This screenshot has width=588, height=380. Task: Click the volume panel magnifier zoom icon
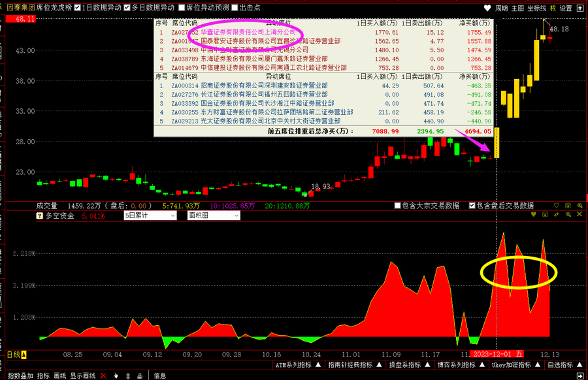coord(580,206)
